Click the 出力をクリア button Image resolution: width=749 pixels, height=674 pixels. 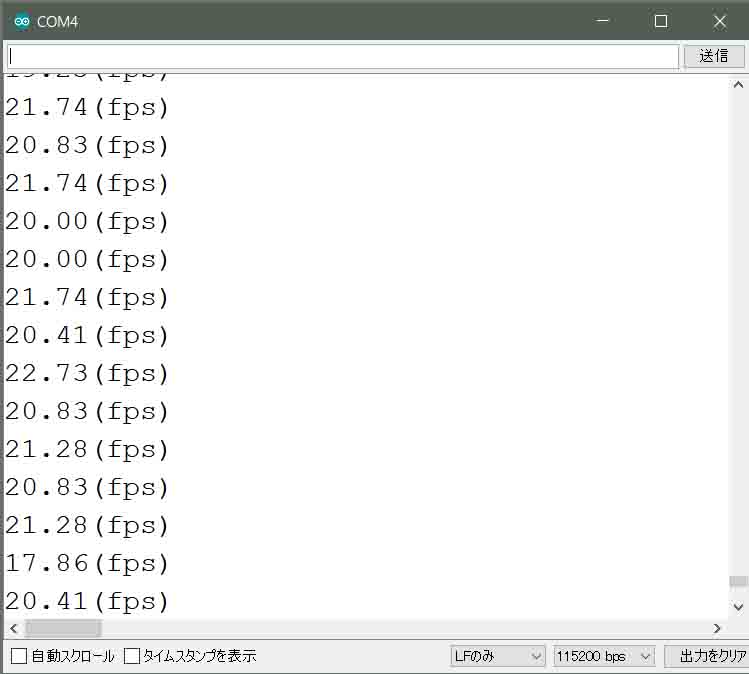click(x=706, y=656)
